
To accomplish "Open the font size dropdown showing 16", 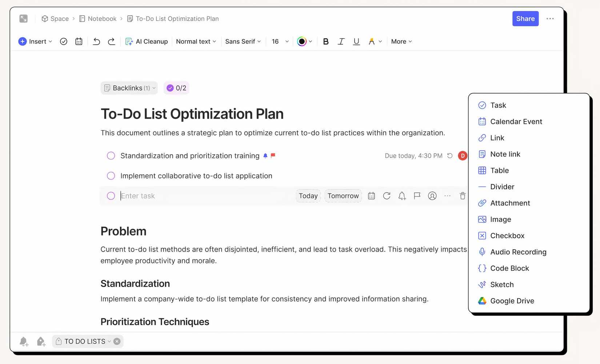I will pos(279,41).
